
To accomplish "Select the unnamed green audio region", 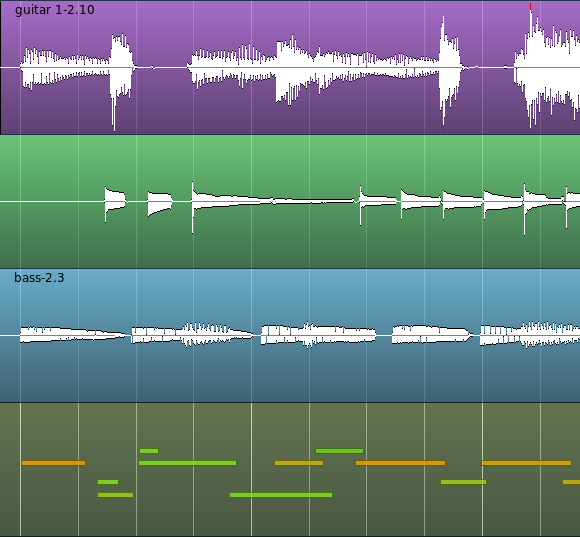I will (x=290, y=202).
